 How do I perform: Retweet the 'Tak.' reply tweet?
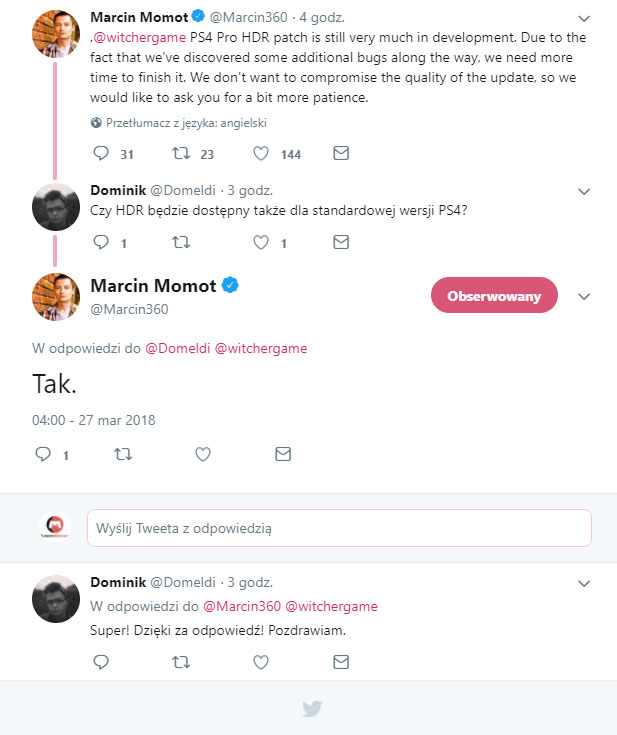pyautogui.click(x=123, y=454)
